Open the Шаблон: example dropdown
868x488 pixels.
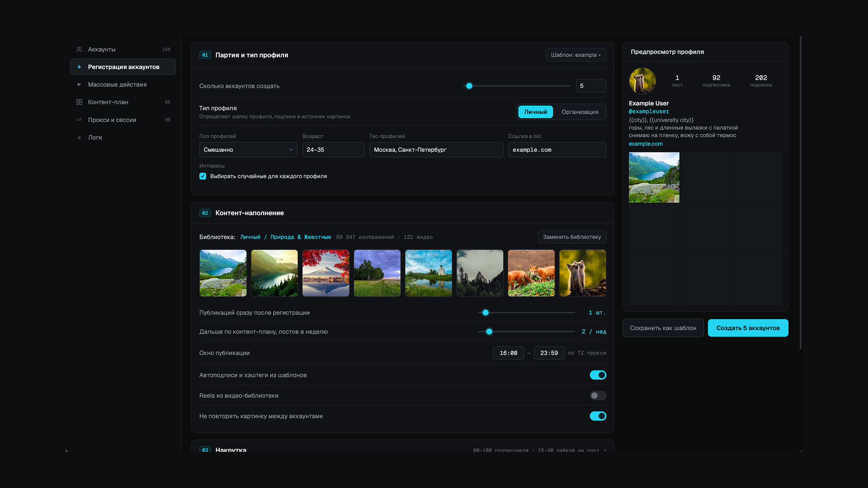(x=576, y=55)
